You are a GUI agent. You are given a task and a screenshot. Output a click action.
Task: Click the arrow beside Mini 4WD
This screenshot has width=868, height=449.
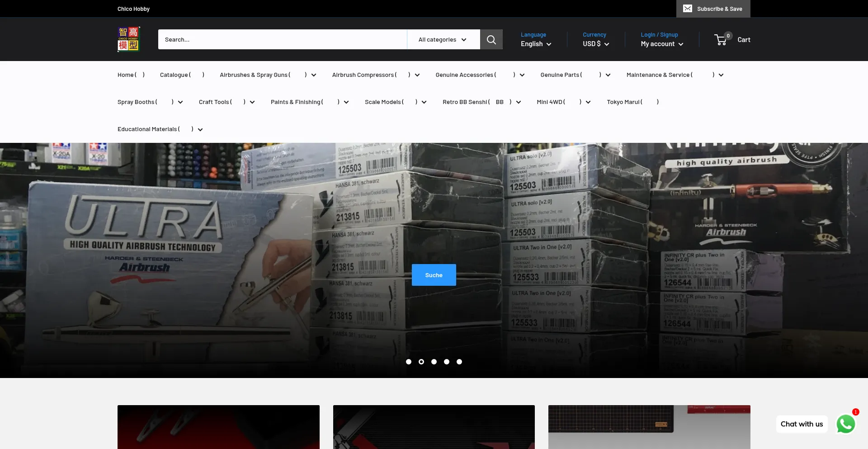click(588, 102)
